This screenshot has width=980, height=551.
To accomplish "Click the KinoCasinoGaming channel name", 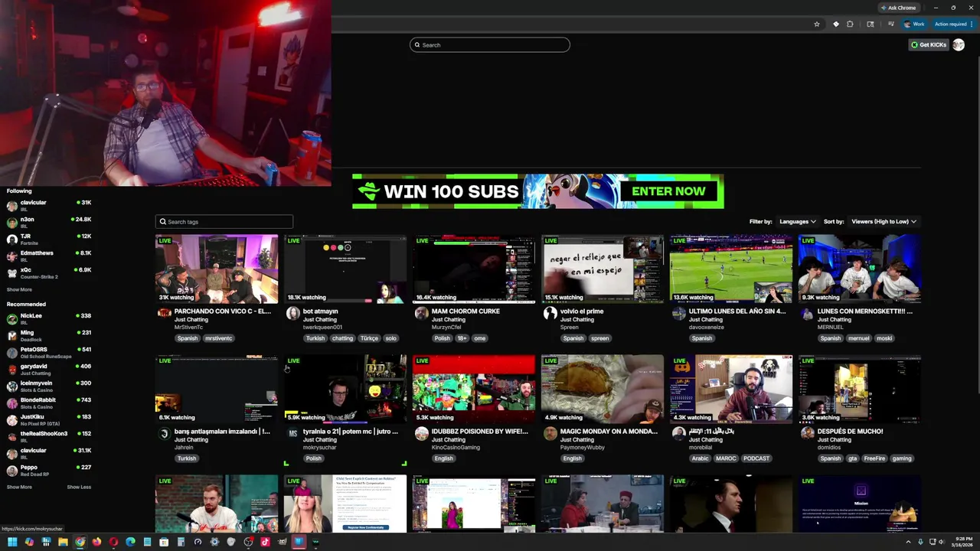I will [456, 447].
